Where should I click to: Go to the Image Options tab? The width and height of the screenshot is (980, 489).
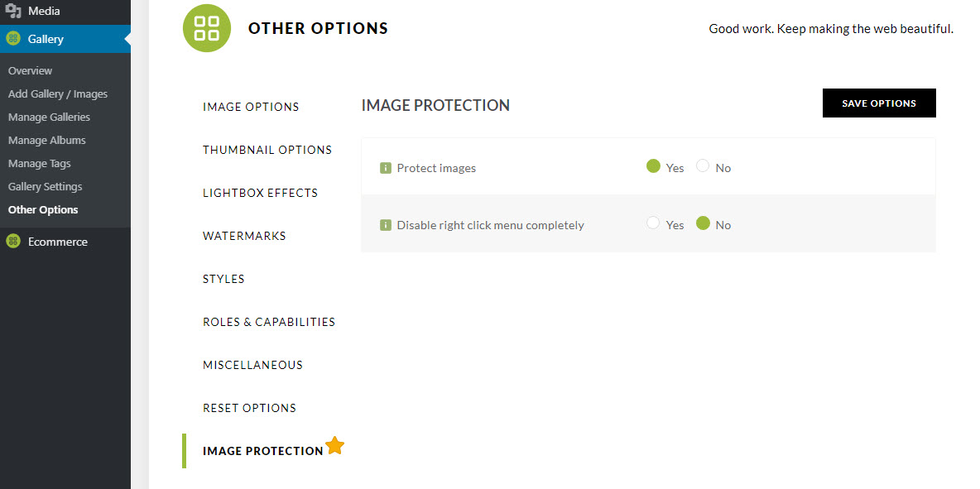(x=251, y=106)
